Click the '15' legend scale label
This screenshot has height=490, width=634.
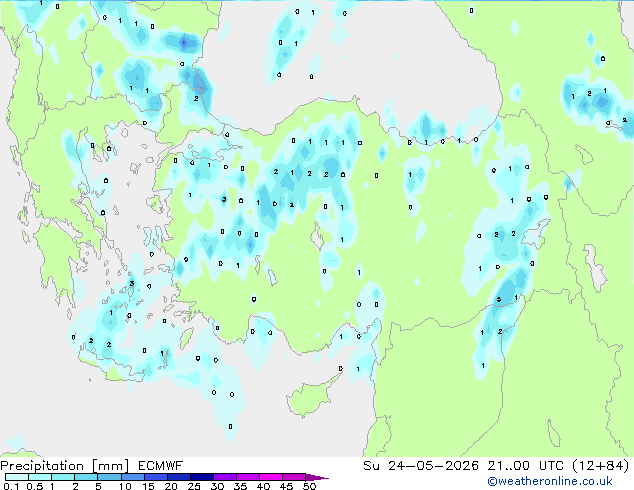[x=148, y=486]
